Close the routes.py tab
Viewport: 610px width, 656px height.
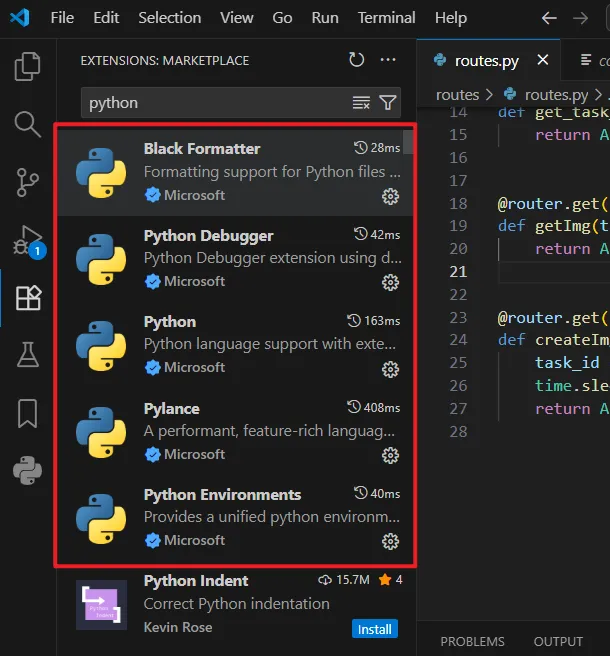(x=543, y=60)
